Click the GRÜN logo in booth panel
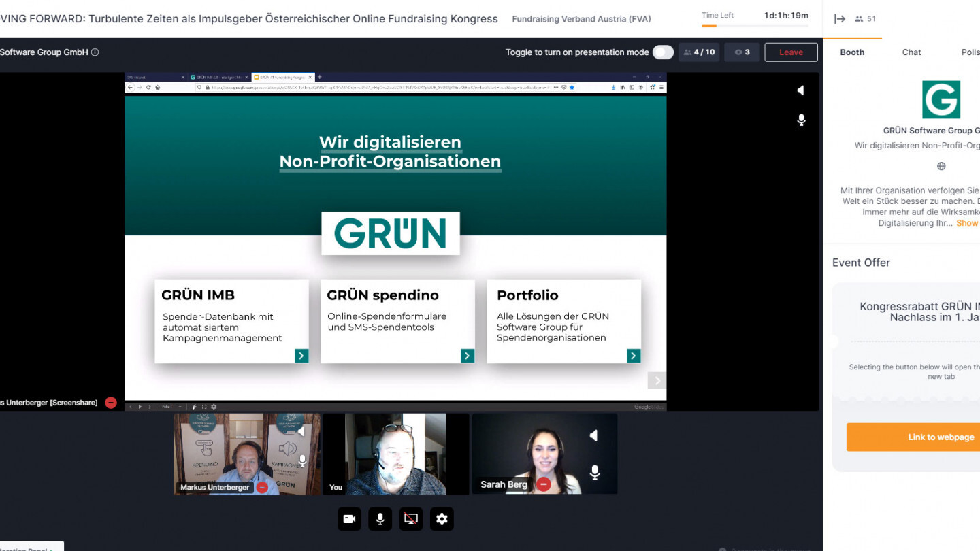Image resolution: width=980 pixels, height=551 pixels. pyautogui.click(x=941, y=99)
